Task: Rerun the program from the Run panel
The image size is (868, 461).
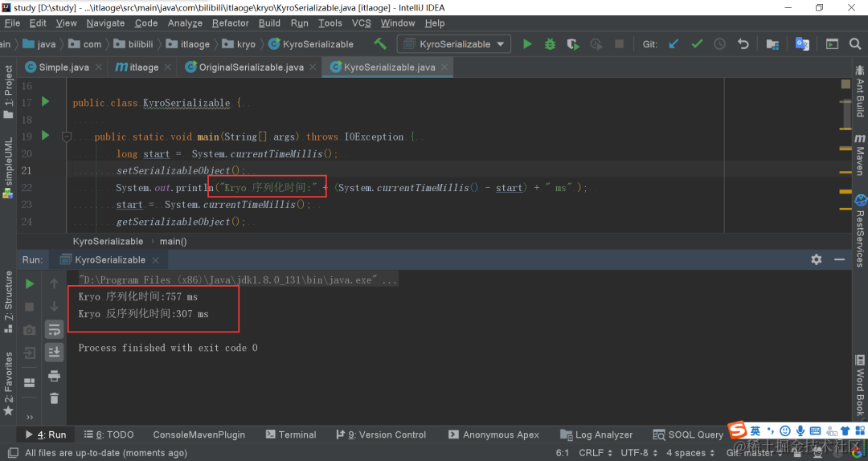Action: [30, 284]
